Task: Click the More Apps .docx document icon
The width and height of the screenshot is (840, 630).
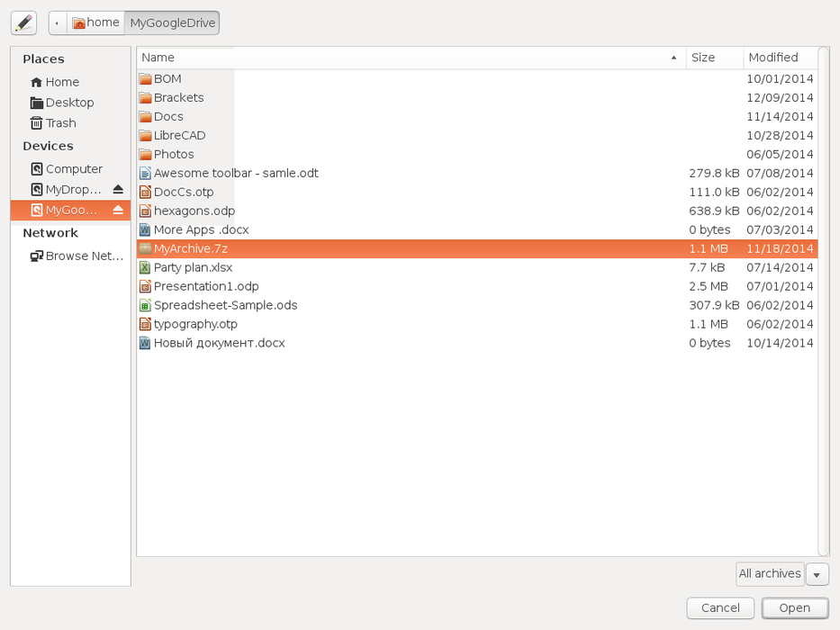Action: pos(145,229)
